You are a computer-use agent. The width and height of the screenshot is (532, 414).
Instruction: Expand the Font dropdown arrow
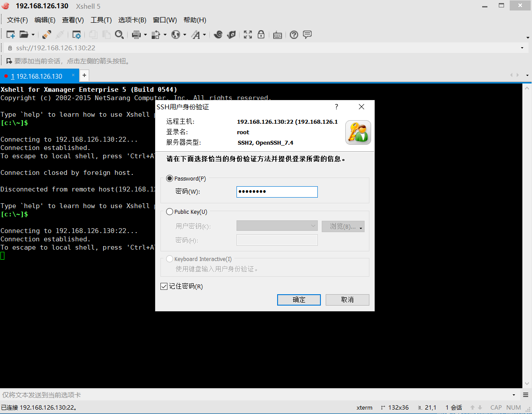click(204, 35)
